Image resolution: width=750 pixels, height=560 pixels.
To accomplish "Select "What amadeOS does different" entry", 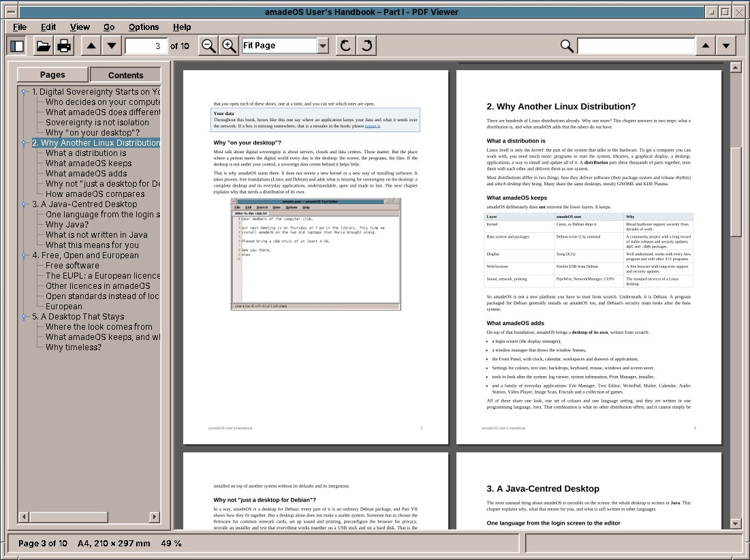I will click(x=103, y=112).
